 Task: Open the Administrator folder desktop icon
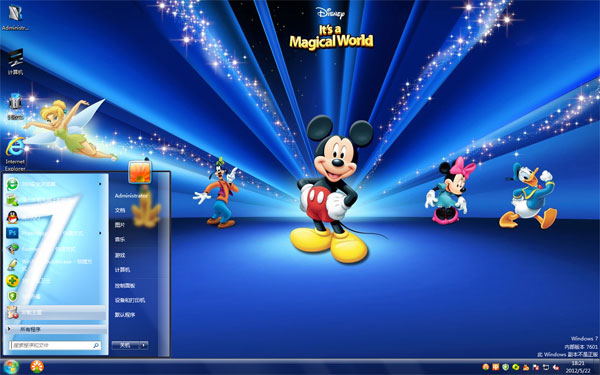(15, 17)
